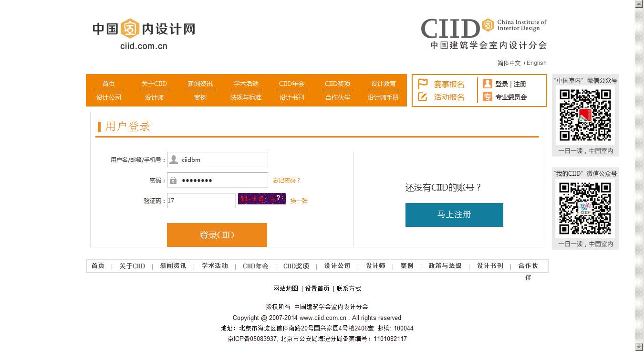Click the 活动报名 link

coord(449,97)
